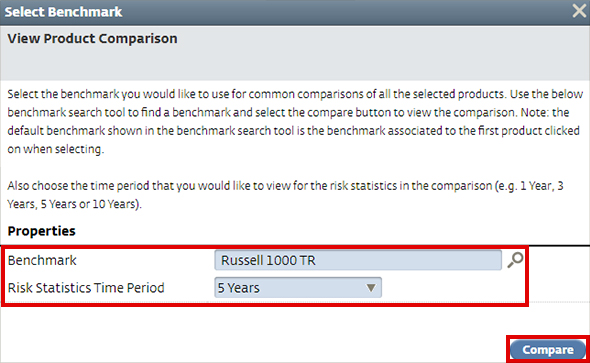Expand the Risk Statistics Time Period dropdown arrow
The image size is (590, 363).
coord(371,288)
